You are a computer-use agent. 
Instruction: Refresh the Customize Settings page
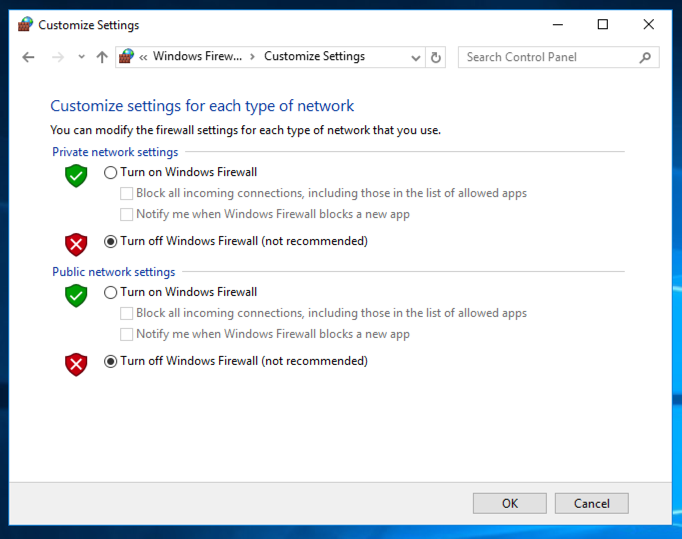click(436, 58)
